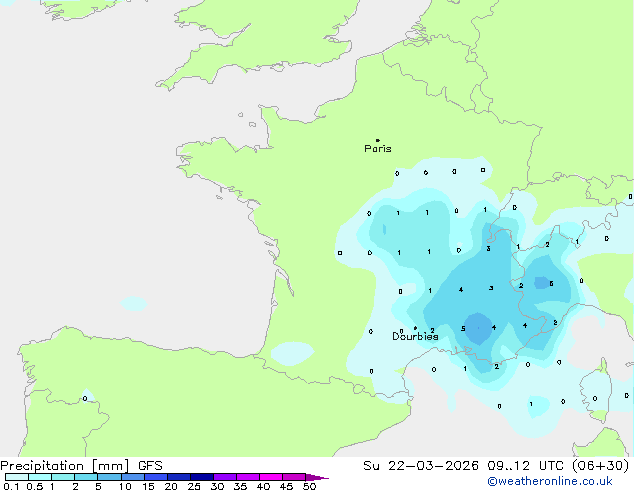
Task: Click the legend value label 0.1
Action: [11, 486]
